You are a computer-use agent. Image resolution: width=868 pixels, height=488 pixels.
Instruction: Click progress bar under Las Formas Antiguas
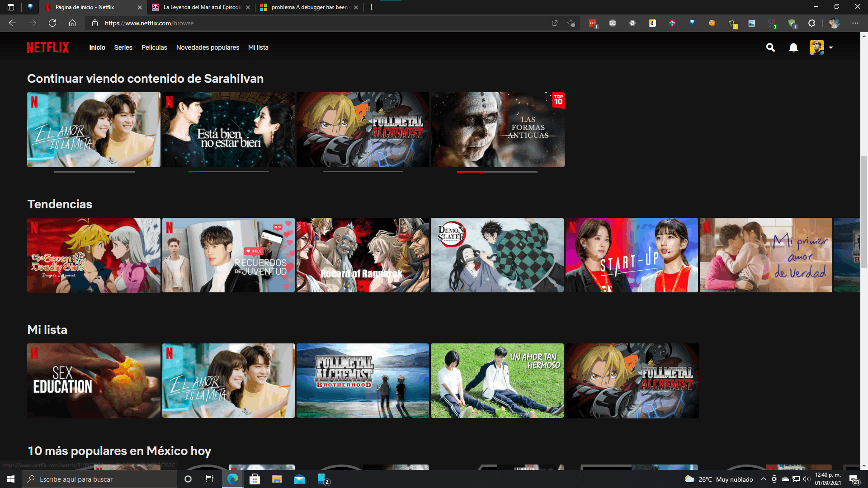[497, 172]
